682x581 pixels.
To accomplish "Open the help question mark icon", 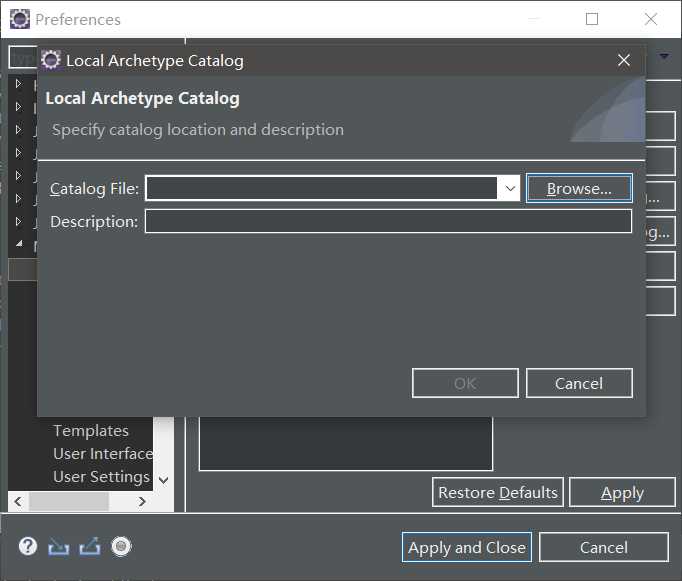I will 28,547.
